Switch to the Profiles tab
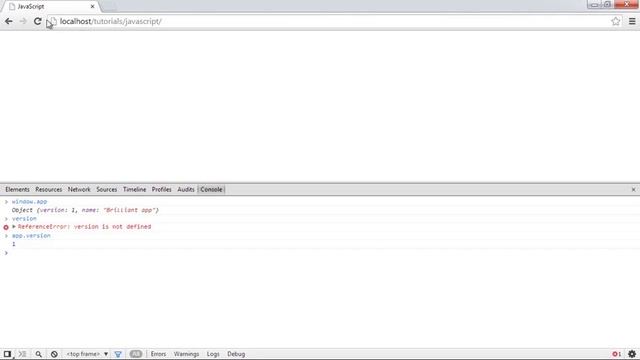The image size is (640, 360). (x=162, y=189)
